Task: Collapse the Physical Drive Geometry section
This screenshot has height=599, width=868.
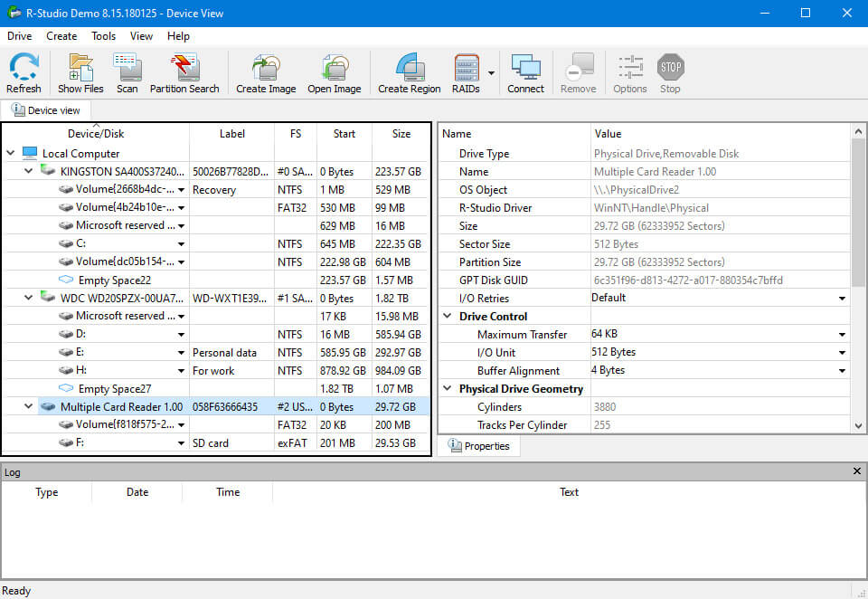Action: pos(448,388)
